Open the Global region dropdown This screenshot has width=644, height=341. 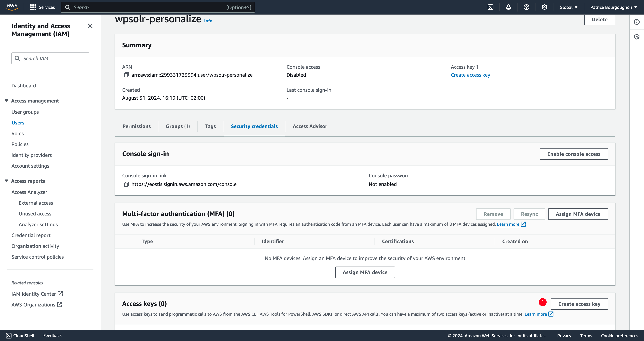click(x=569, y=7)
